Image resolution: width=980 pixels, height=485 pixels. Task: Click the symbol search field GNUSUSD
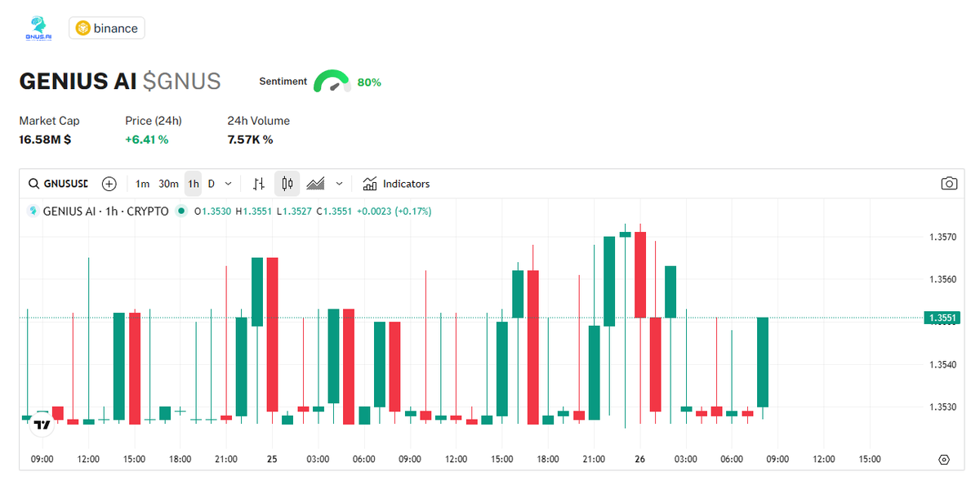point(58,184)
